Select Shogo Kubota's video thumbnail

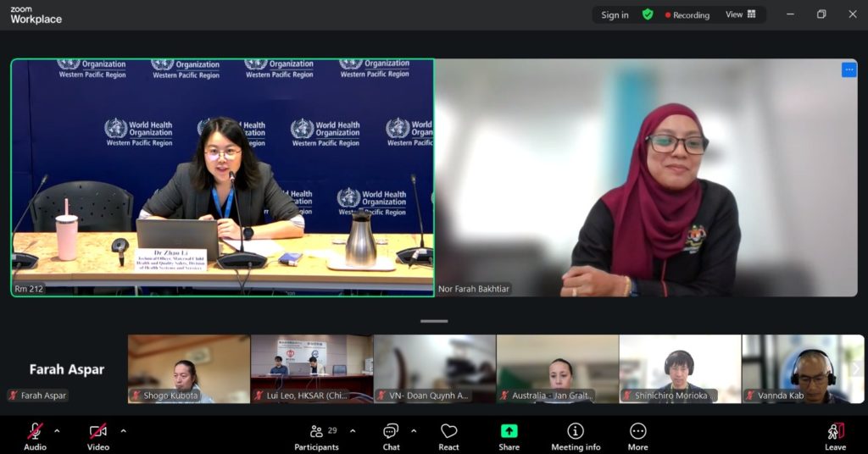tap(189, 368)
